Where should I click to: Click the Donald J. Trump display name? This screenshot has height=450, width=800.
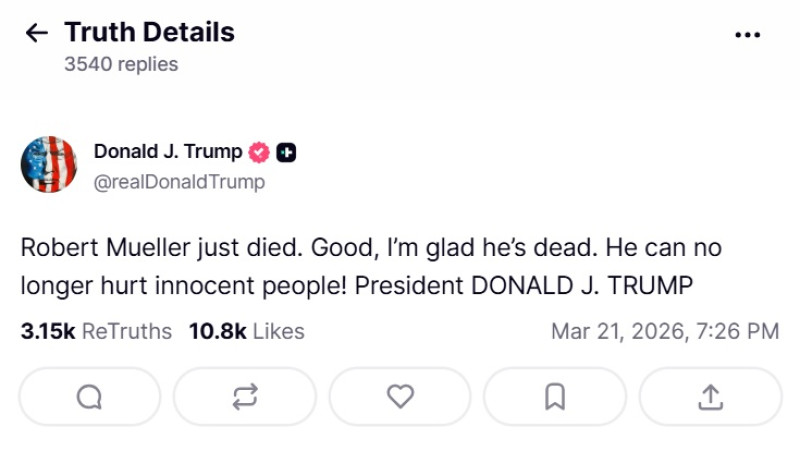coord(168,152)
